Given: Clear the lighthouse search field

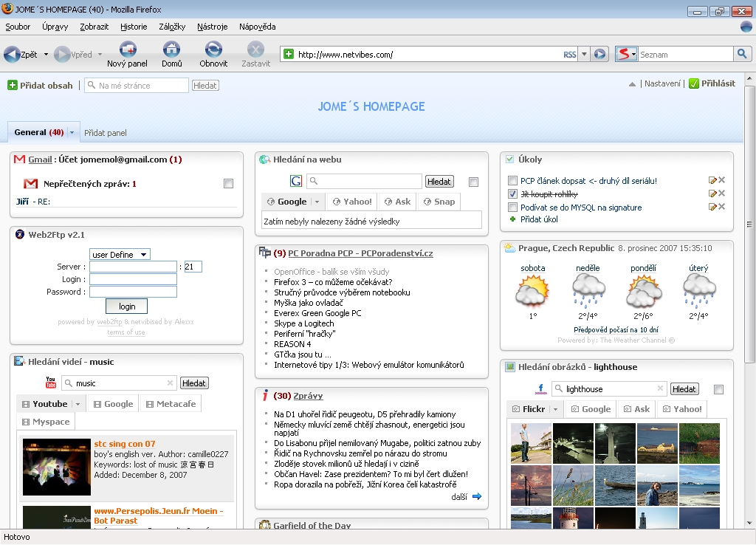Looking at the screenshot, I should tap(660, 388).
